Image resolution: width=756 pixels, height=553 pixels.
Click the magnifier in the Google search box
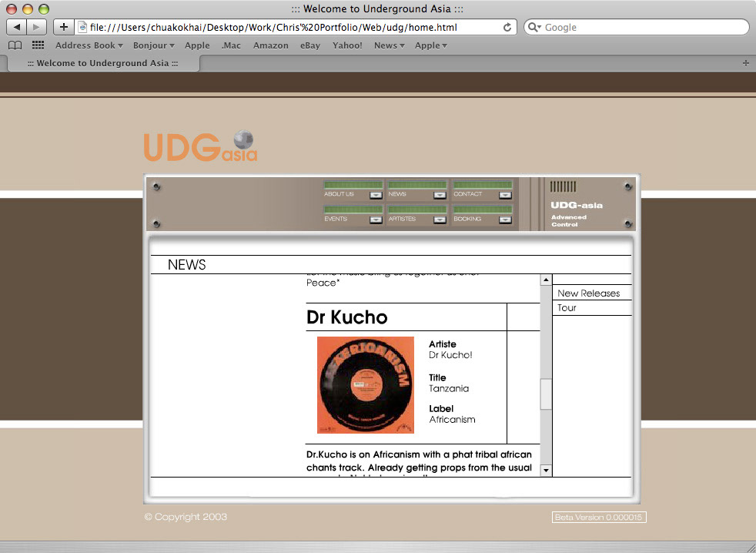tap(534, 28)
